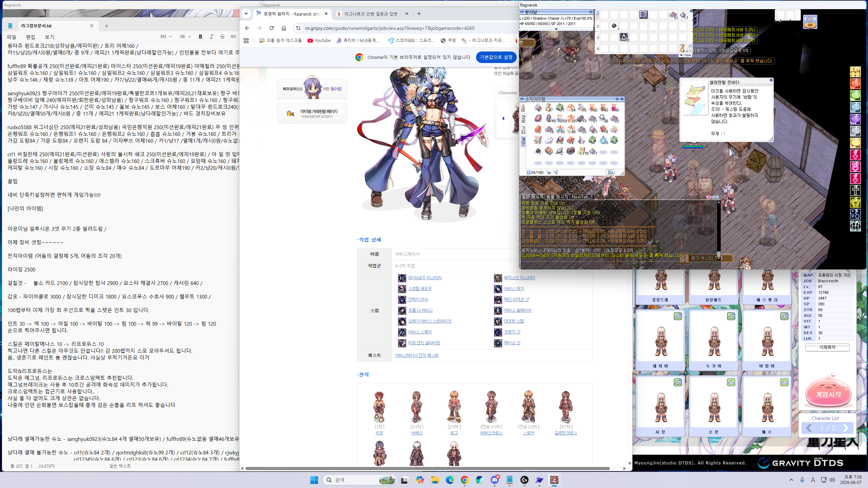The width and height of the screenshot is (868, 488).
Task: Click the 게임시작 start button
Action: (828, 394)
